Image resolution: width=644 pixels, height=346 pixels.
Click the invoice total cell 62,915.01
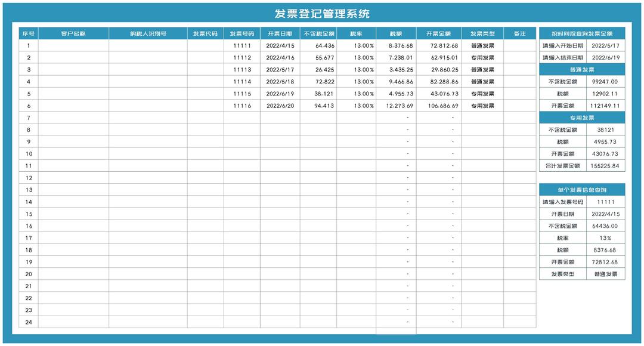(x=439, y=57)
